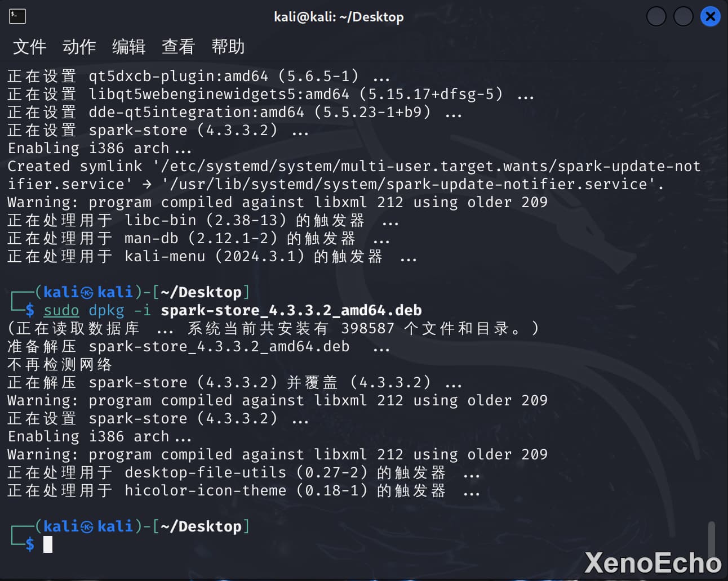
Task: Open the 文件 menu
Action: [x=30, y=47]
